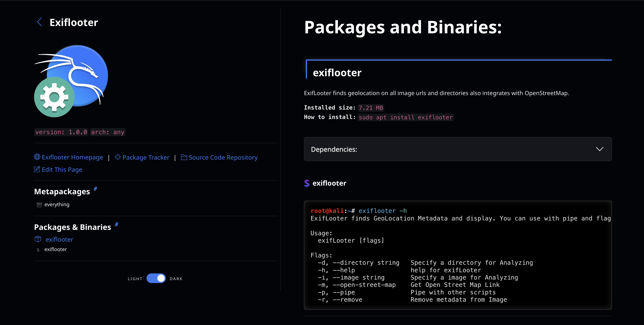Click the exiflooter command heading
644x325 pixels.
point(329,183)
